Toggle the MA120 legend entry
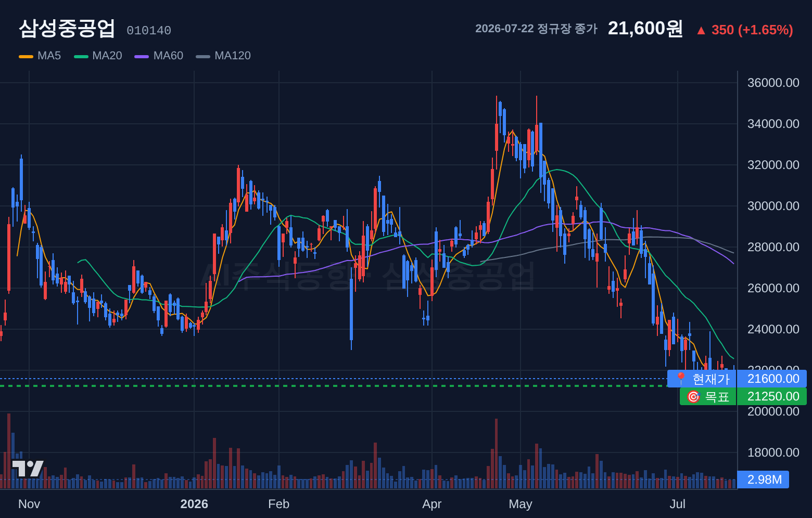The image size is (812, 518). pyautogui.click(x=223, y=56)
